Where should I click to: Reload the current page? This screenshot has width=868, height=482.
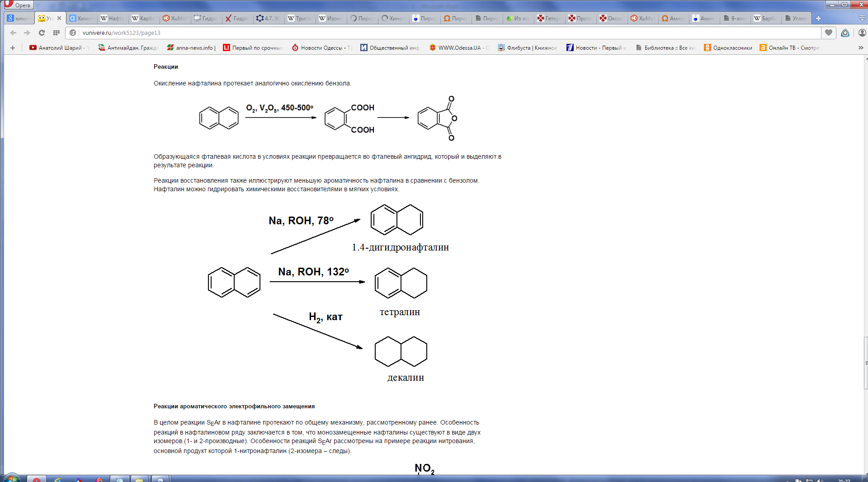coord(42,33)
